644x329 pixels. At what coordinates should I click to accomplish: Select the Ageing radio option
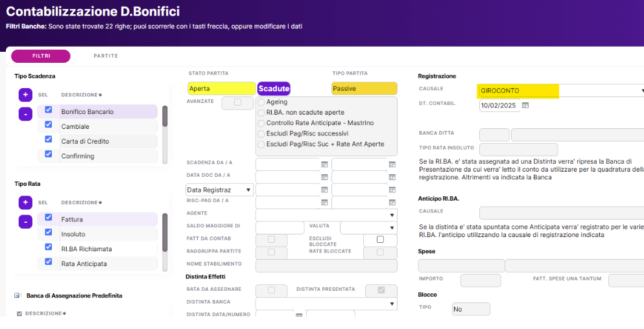point(261,102)
